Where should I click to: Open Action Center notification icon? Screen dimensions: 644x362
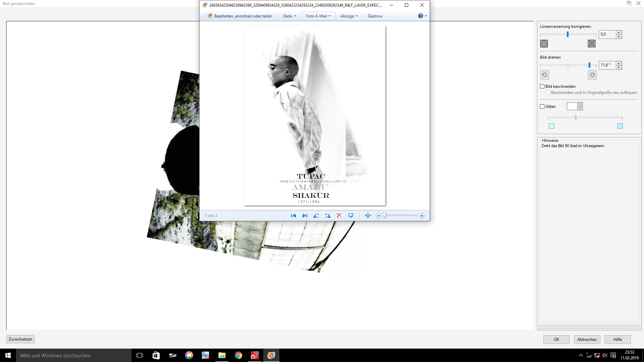[x=613, y=355]
